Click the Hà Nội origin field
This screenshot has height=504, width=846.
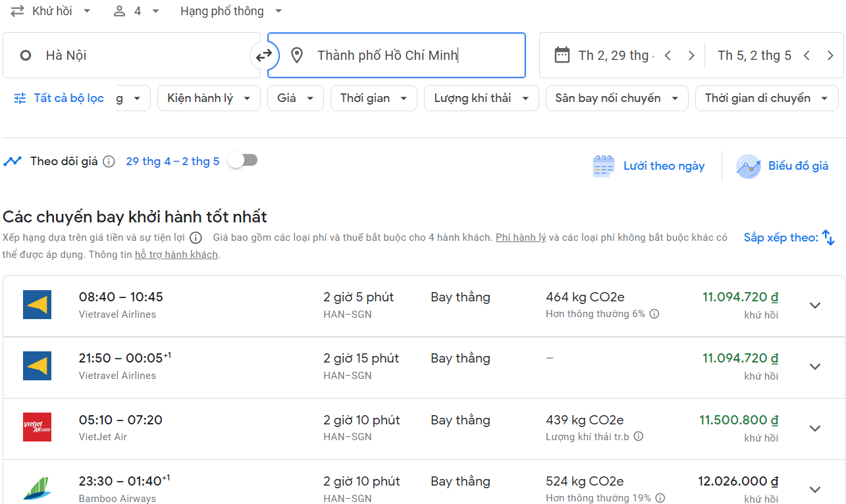[132, 56]
